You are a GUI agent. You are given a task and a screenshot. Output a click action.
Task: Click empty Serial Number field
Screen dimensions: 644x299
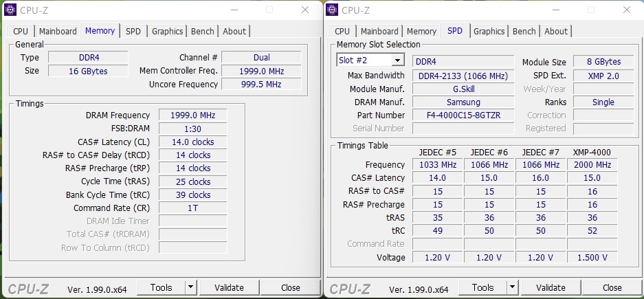pos(463,129)
